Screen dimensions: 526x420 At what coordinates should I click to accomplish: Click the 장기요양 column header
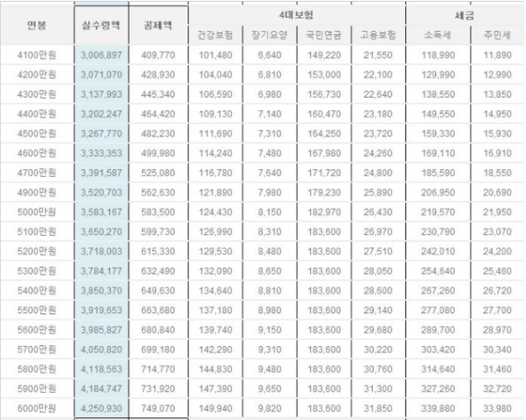(270, 35)
